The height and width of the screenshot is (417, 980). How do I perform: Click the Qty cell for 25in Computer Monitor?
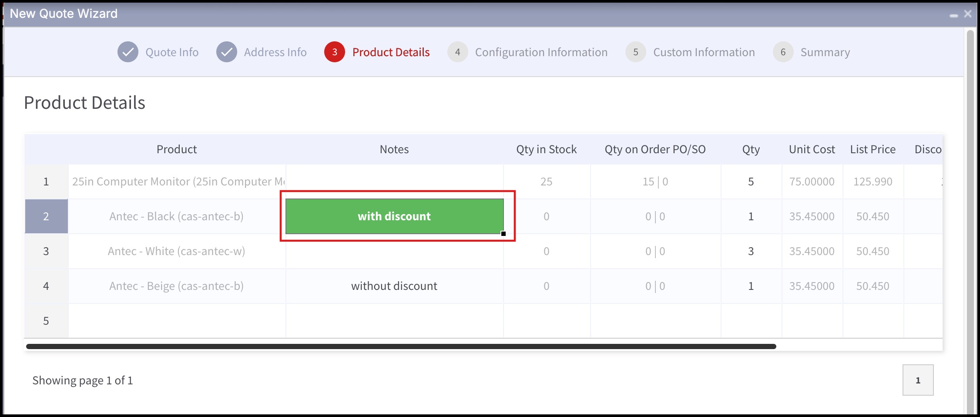point(751,182)
